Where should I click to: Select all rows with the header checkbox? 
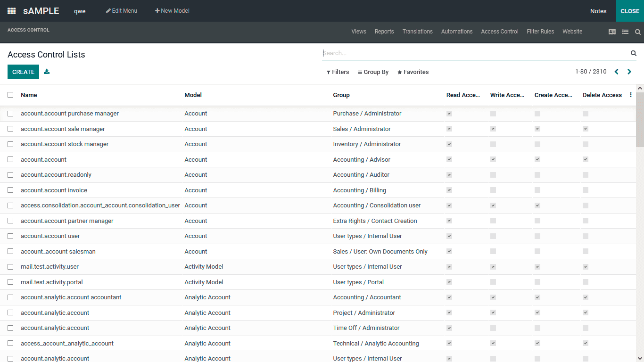[10, 94]
